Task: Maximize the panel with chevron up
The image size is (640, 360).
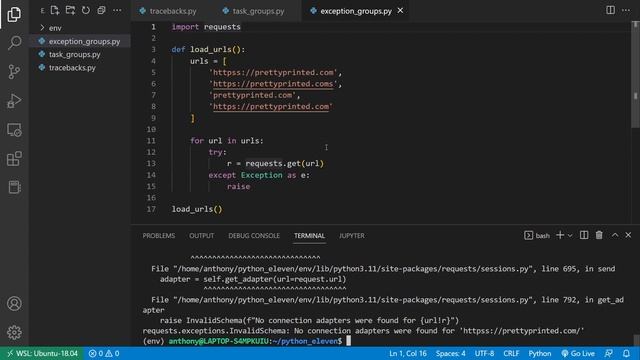Action: point(615,235)
